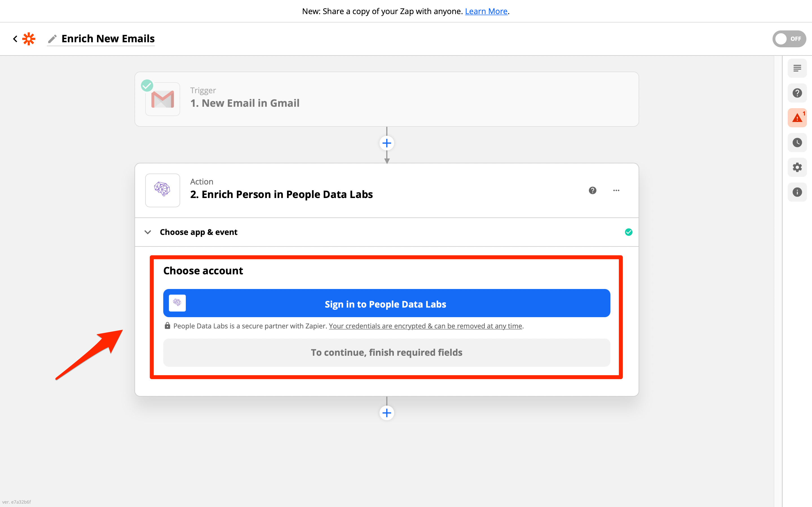The width and height of the screenshot is (812, 507).
Task: Toggle the Zap ON/OFF switch
Action: coord(789,39)
